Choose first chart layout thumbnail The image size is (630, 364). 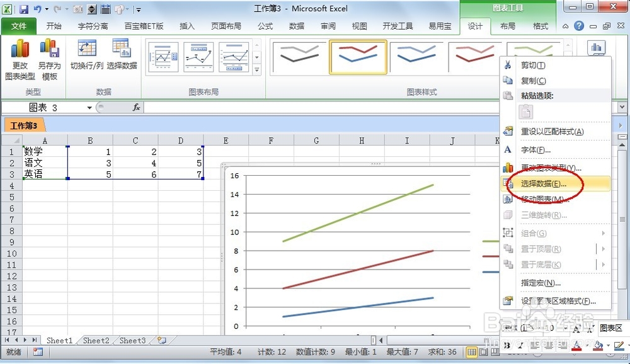pyautogui.click(x=163, y=57)
